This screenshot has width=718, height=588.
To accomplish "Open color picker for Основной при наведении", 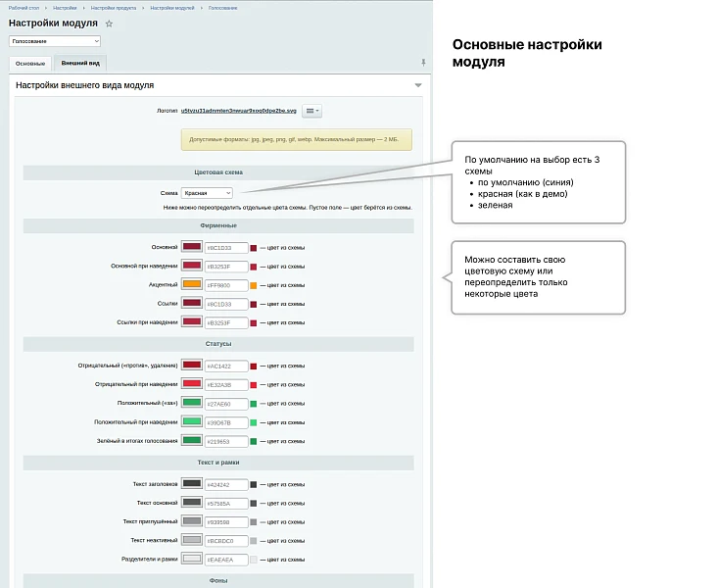I will (192, 266).
